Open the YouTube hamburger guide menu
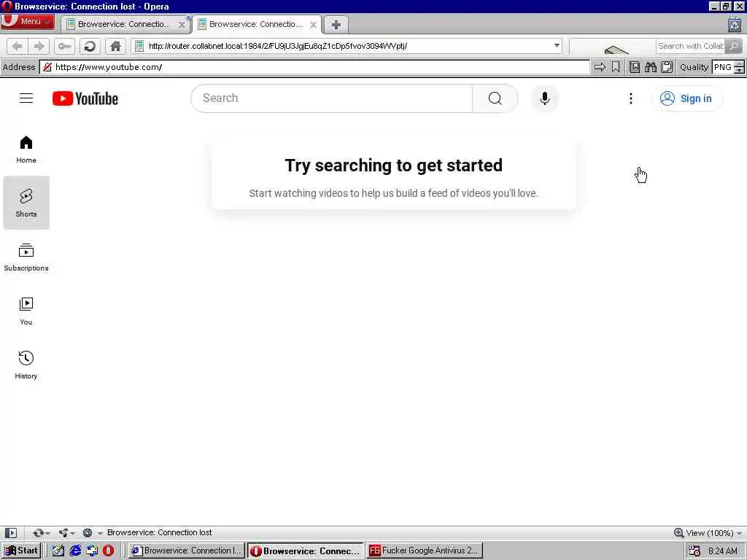This screenshot has width=747, height=560. click(26, 98)
